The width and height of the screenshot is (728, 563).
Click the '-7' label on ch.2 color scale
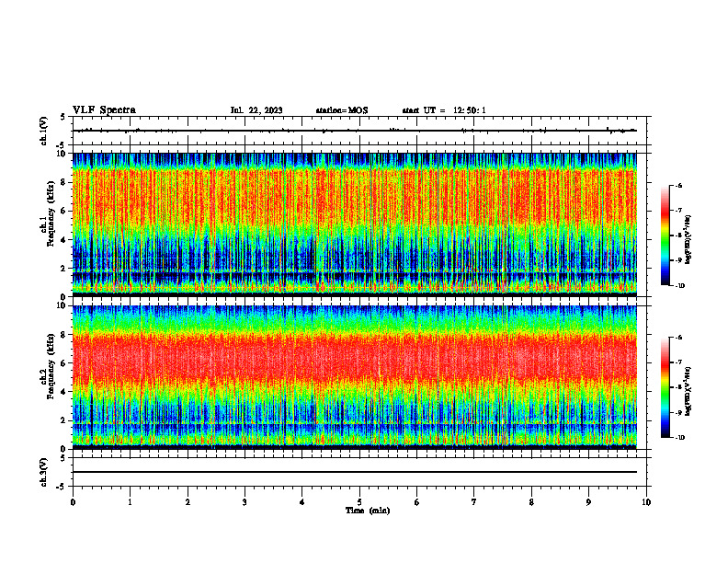[678, 362]
